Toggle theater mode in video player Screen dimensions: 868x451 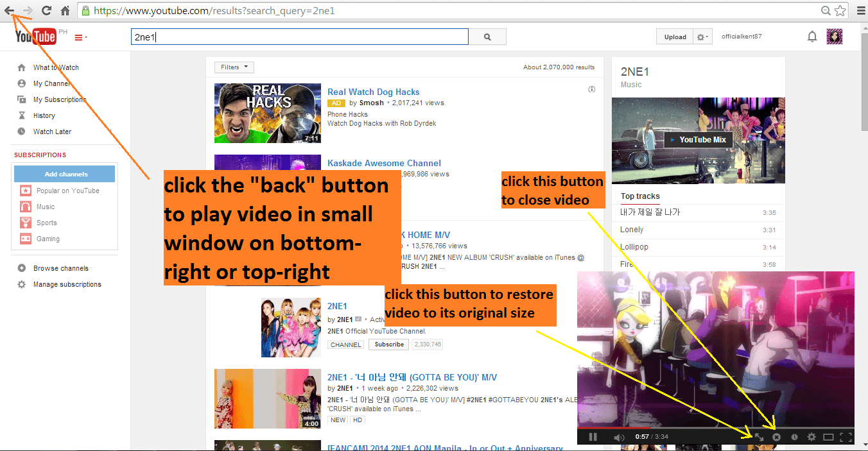coord(828,437)
